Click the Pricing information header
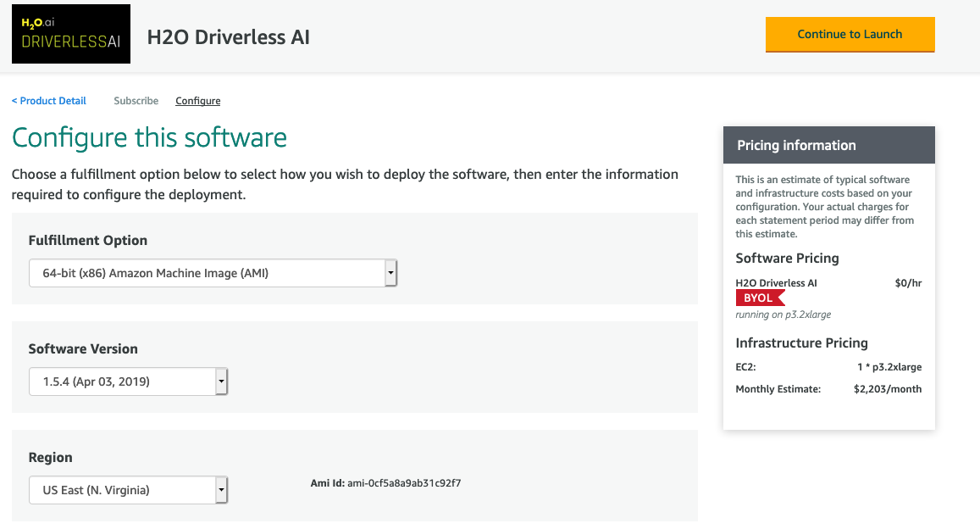 (795, 145)
